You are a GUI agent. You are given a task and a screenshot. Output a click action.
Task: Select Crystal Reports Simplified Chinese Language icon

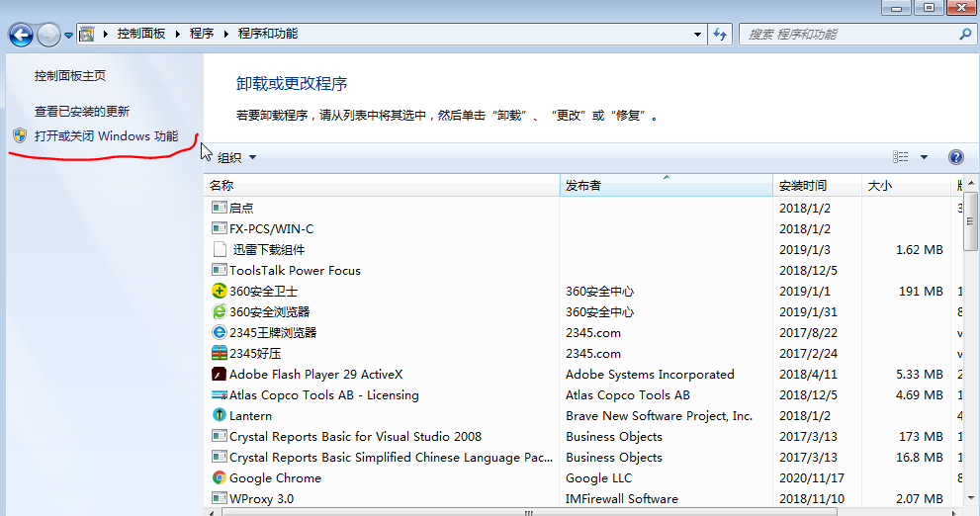219,457
